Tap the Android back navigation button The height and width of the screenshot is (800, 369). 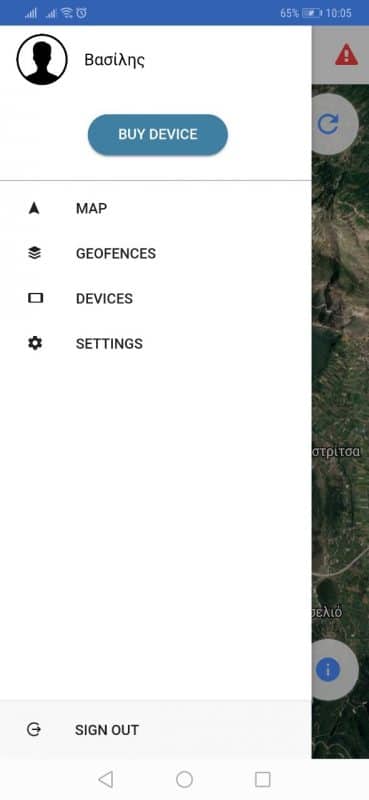[x=105, y=779]
